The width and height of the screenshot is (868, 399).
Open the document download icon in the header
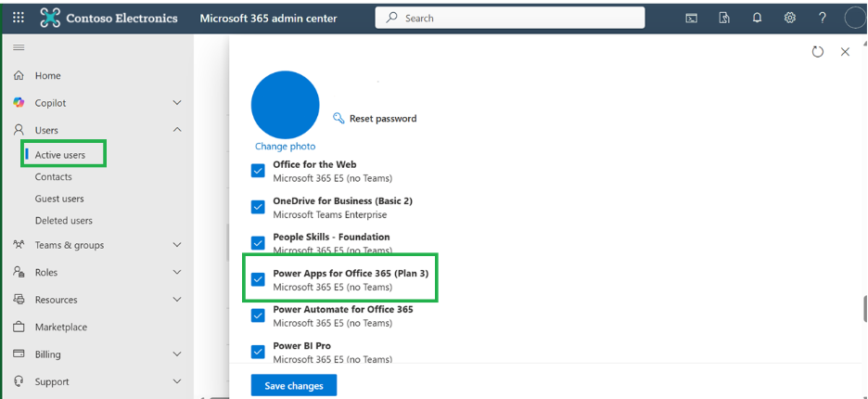point(724,18)
